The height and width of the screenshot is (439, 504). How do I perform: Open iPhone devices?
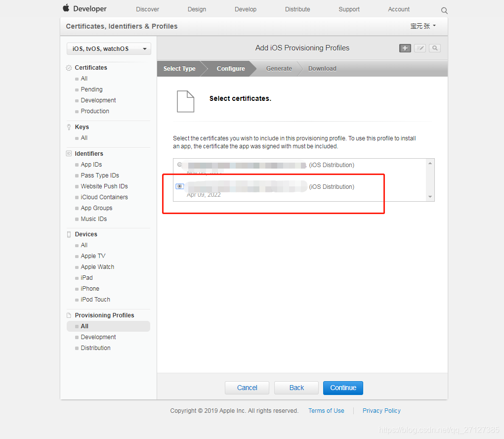click(x=90, y=289)
